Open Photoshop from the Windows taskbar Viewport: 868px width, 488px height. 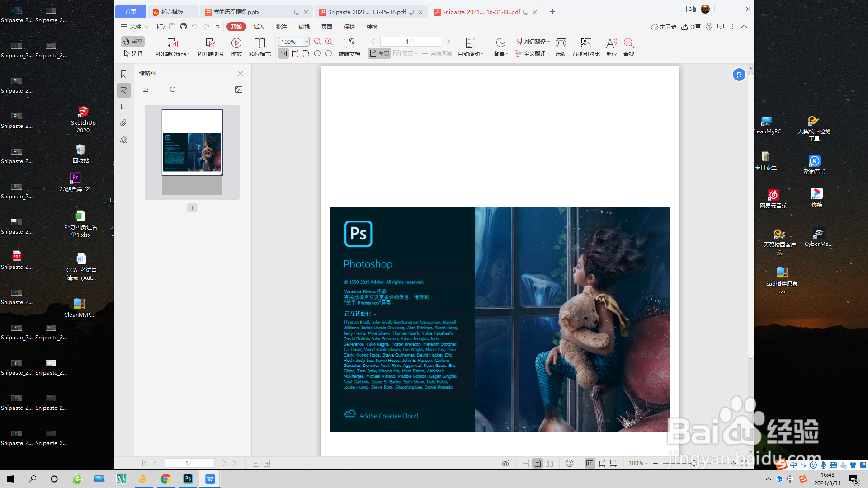pyautogui.click(x=188, y=479)
